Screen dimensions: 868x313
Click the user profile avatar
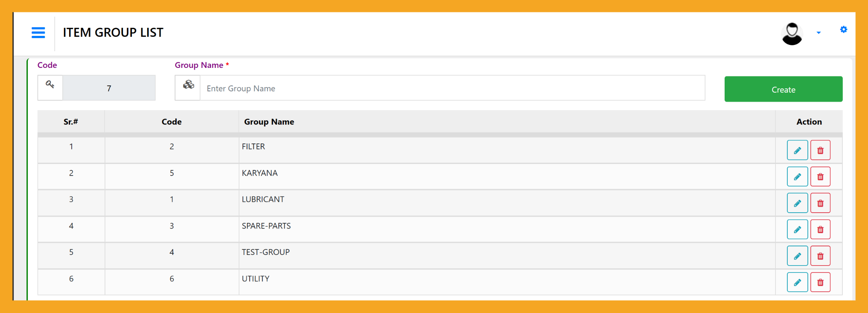pos(792,34)
